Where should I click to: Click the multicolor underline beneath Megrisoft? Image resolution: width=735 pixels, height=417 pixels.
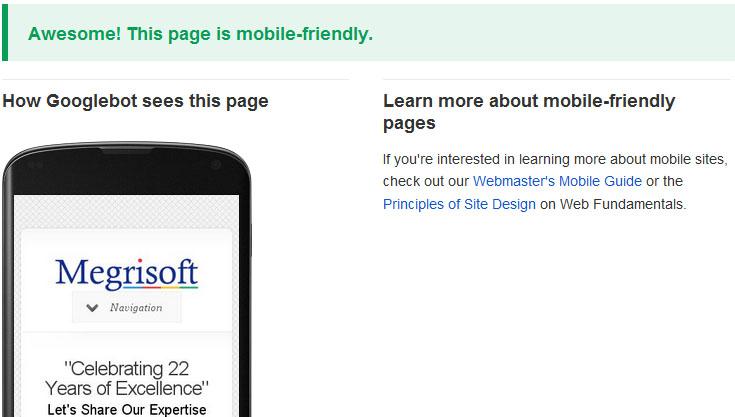136,286
